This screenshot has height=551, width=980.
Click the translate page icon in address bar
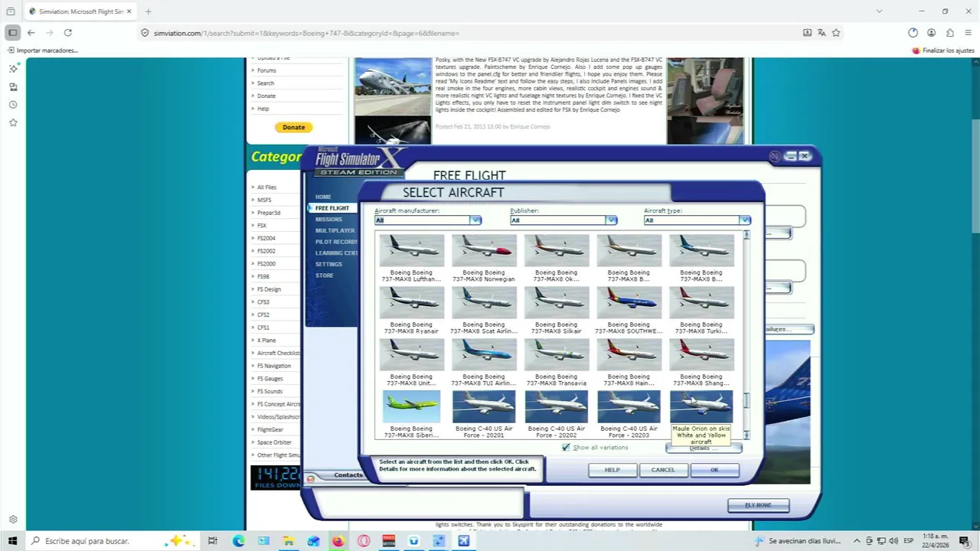822,33
